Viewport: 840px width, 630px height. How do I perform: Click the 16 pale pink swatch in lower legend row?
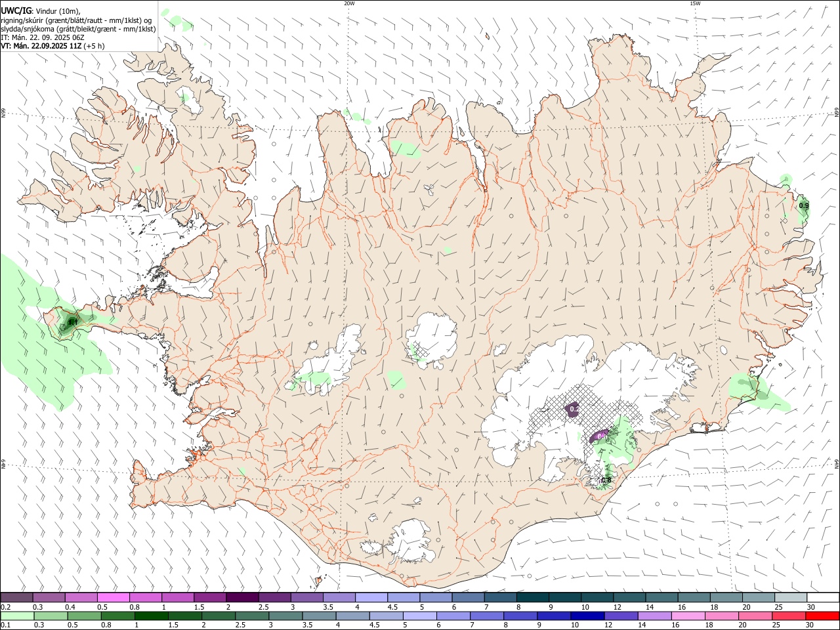[688, 616]
